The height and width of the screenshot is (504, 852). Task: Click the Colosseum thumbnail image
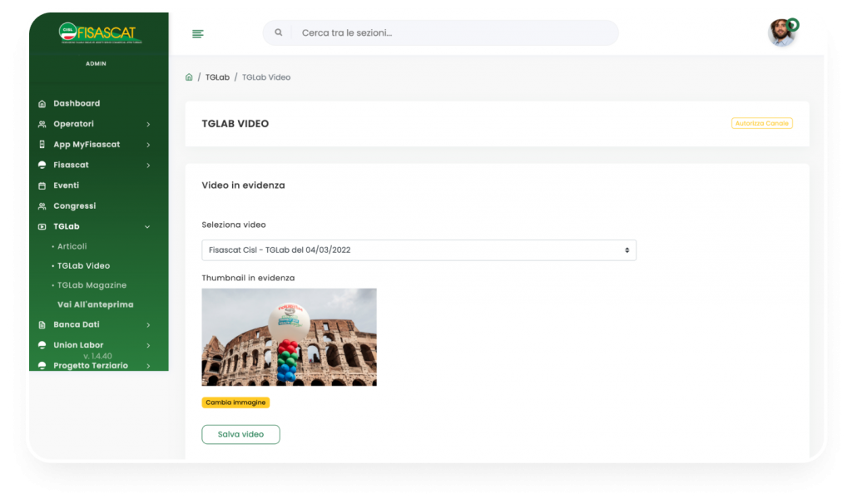289,337
